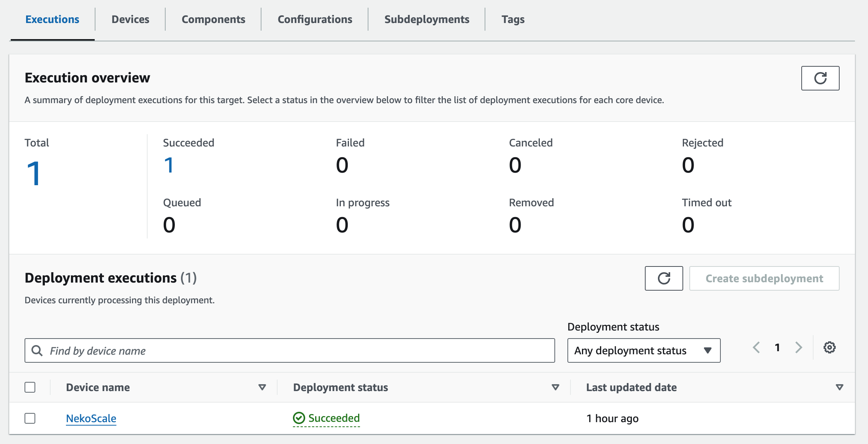This screenshot has height=444, width=868.
Task: Switch to the Devices tab
Action: click(130, 19)
